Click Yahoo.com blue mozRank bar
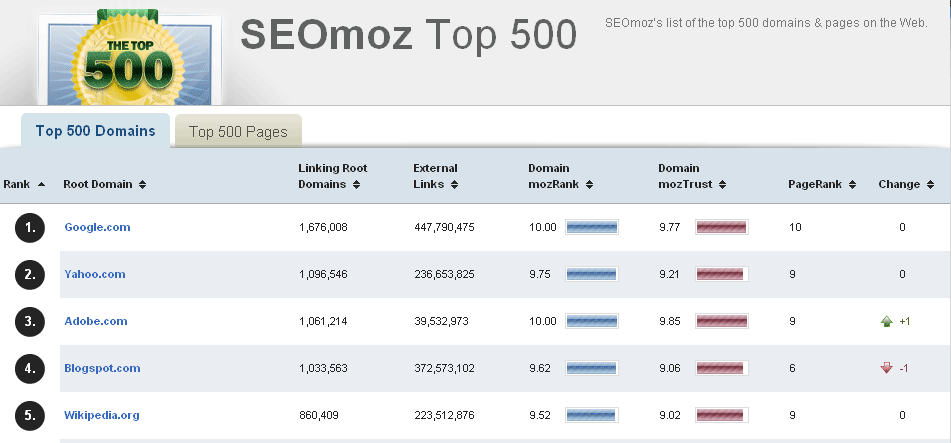The height and width of the screenshot is (443, 951). click(x=591, y=274)
